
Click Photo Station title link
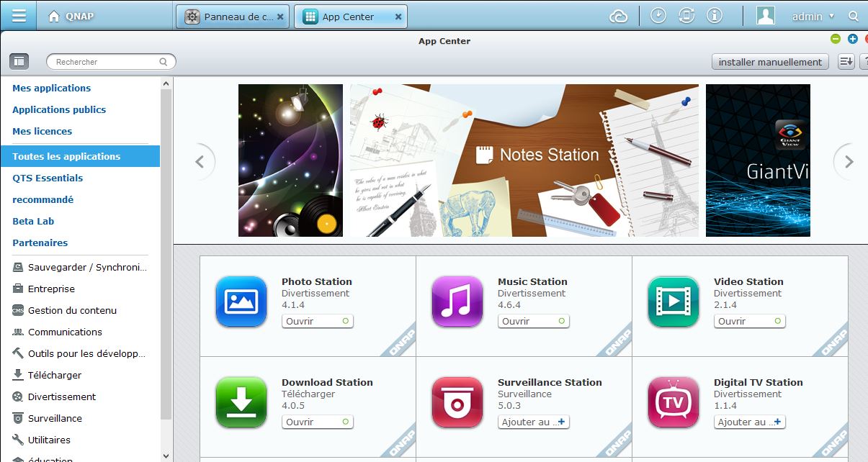[317, 281]
